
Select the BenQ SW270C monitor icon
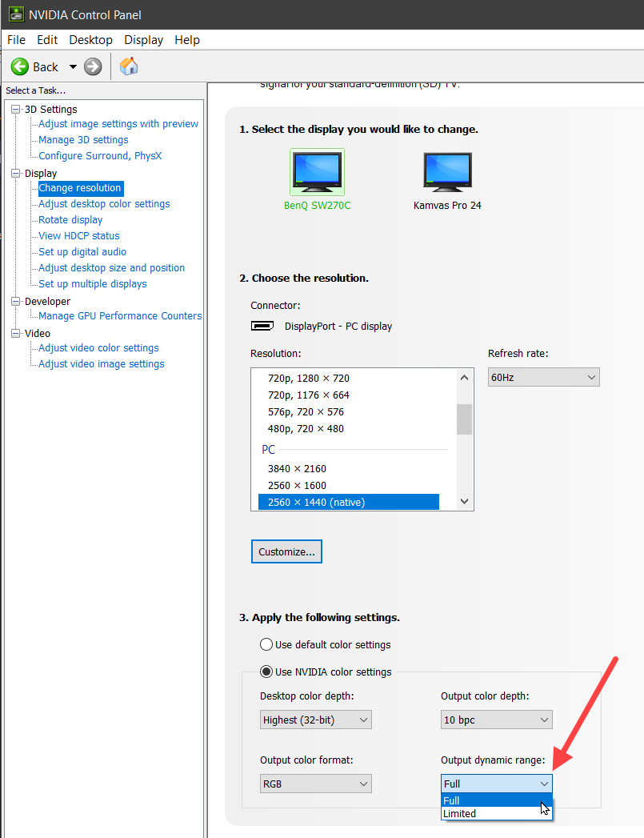317,172
